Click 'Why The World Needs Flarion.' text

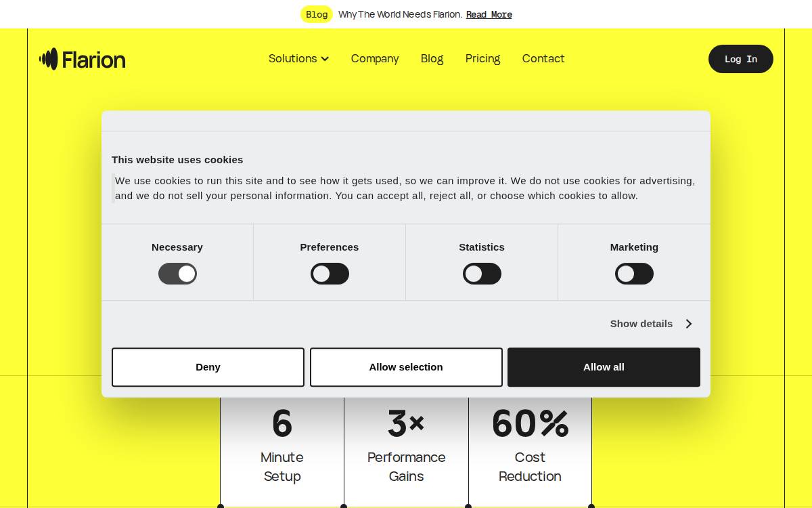400,14
